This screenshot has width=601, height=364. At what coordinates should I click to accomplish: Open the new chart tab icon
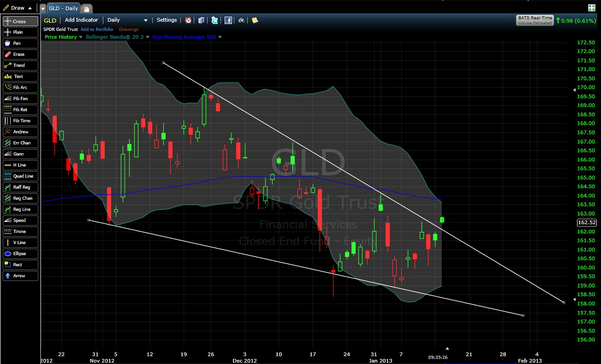87,8
